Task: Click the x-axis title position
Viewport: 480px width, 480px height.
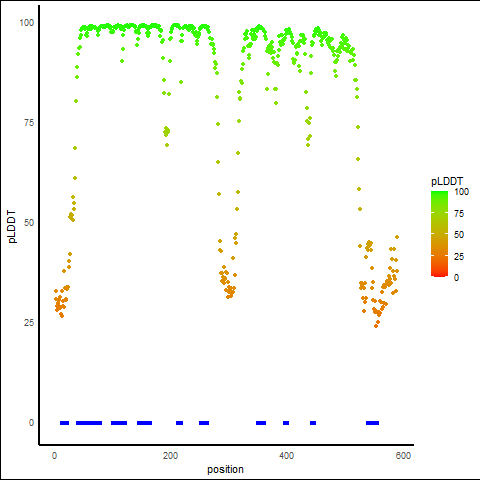Action: click(225, 469)
